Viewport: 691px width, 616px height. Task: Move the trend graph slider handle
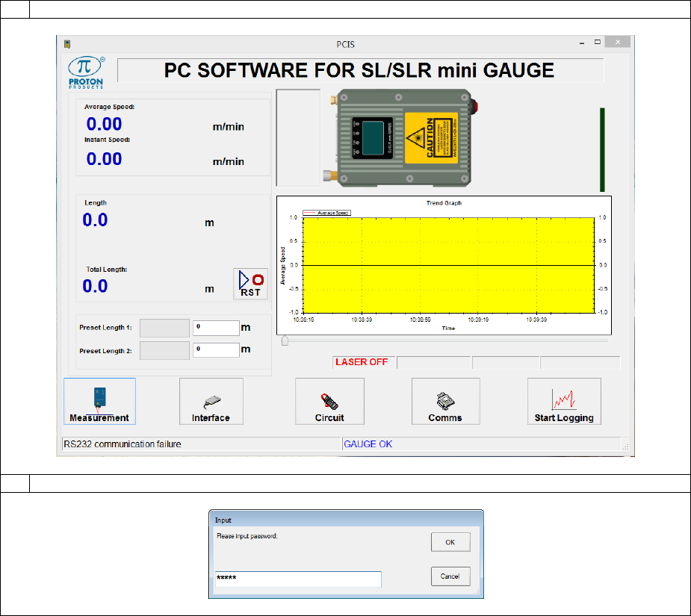point(285,340)
